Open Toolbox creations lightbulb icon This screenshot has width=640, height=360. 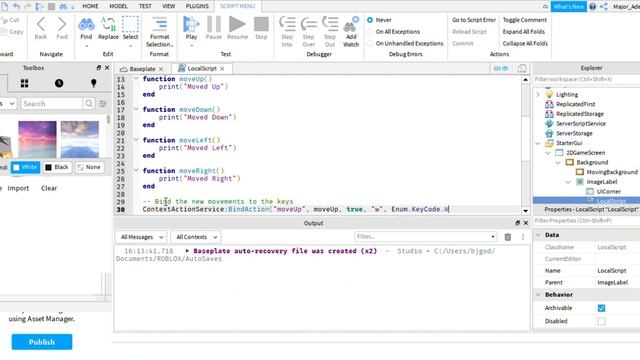click(93, 83)
